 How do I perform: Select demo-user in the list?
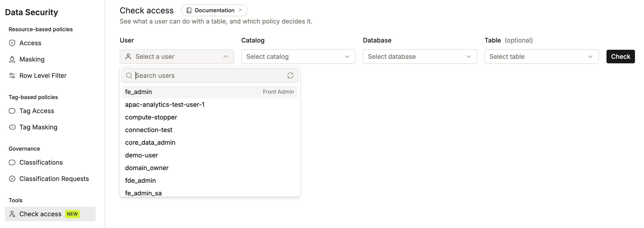coord(210,155)
